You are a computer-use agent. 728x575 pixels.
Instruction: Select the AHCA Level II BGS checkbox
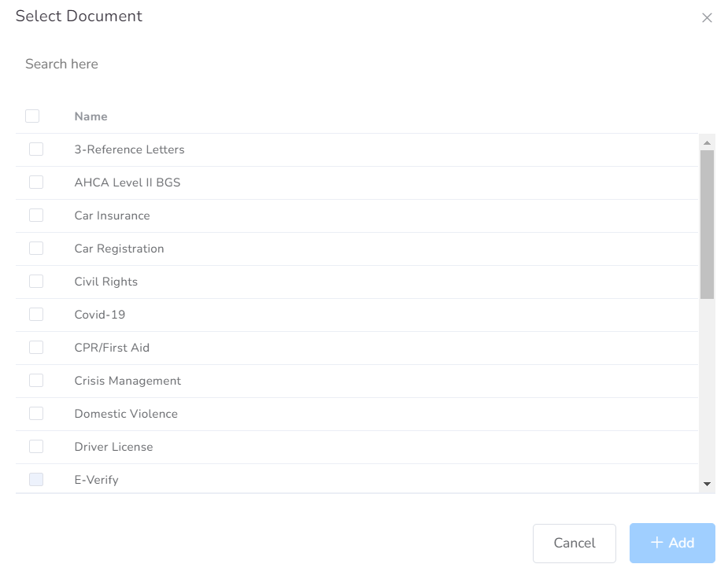pos(36,182)
